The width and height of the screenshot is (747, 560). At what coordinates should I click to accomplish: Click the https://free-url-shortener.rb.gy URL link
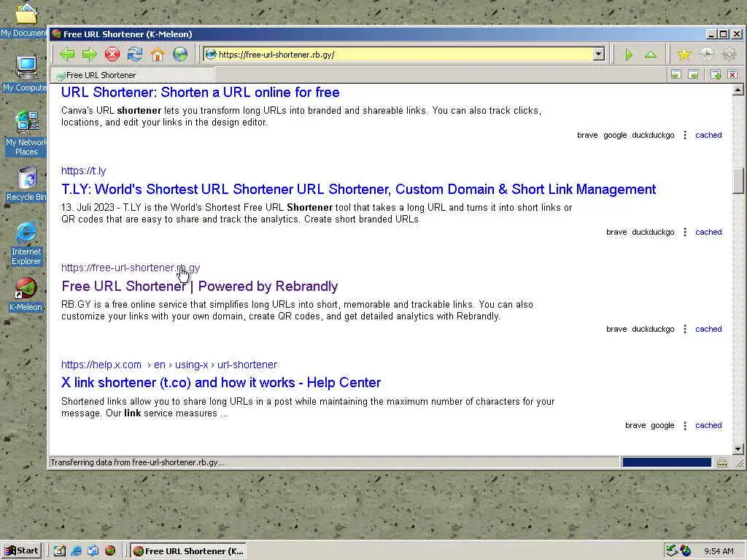tap(131, 268)
